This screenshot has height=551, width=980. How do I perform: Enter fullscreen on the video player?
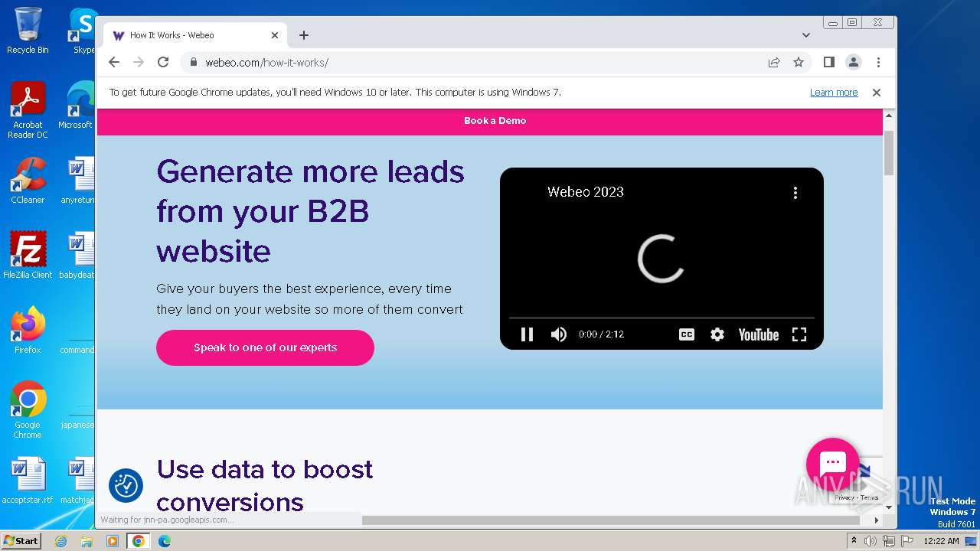coord(799,334)
